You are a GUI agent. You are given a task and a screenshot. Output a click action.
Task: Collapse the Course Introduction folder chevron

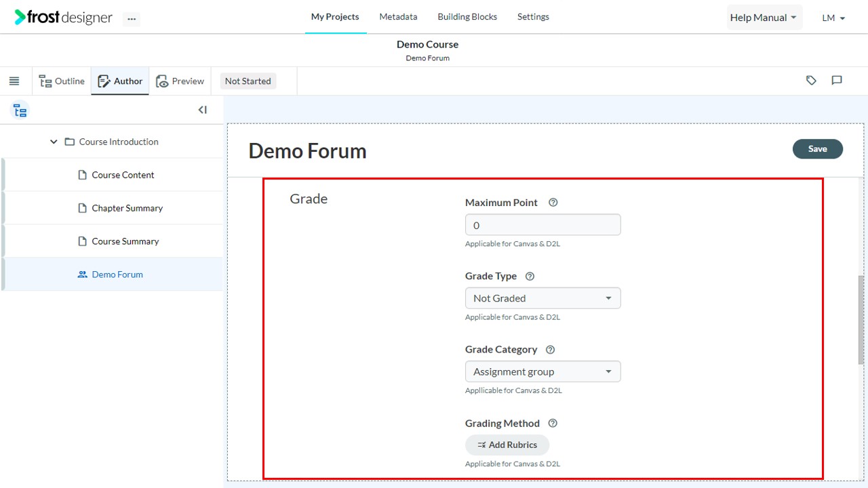tap(54, 142)
